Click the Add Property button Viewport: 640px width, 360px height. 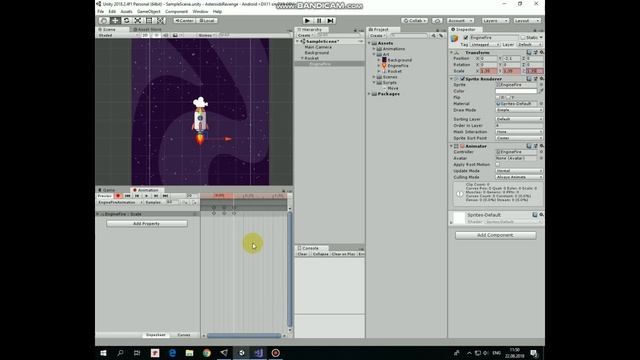coord(147,224)
